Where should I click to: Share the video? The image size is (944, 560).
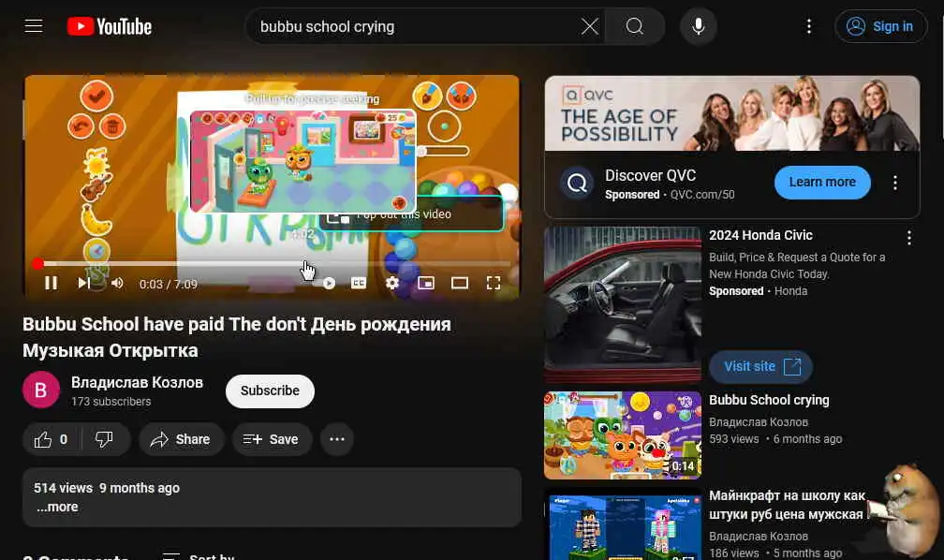point(182,439)
